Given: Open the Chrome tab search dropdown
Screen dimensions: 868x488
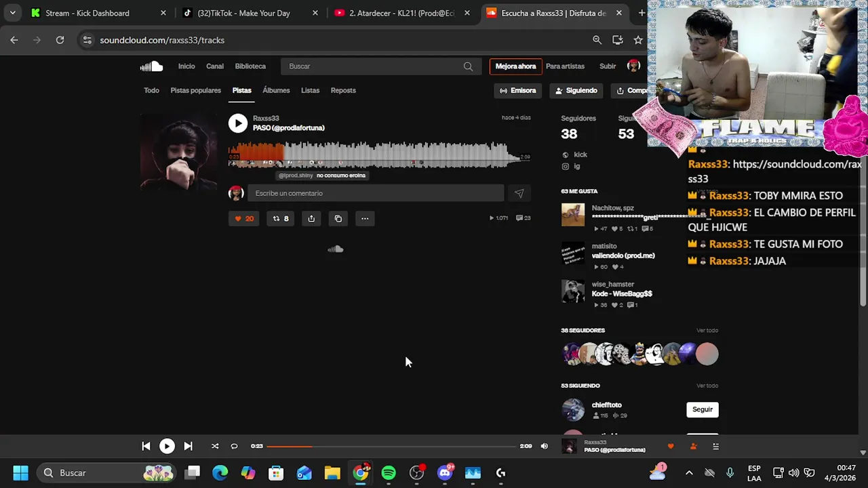Looking at the screenshot, I should click(12, 13).
